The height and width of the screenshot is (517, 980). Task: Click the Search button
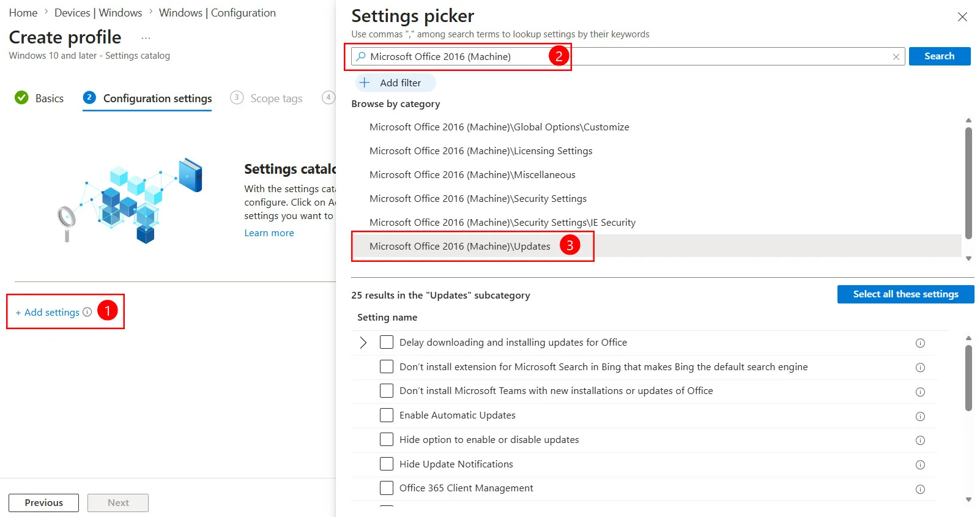[940, 56]
